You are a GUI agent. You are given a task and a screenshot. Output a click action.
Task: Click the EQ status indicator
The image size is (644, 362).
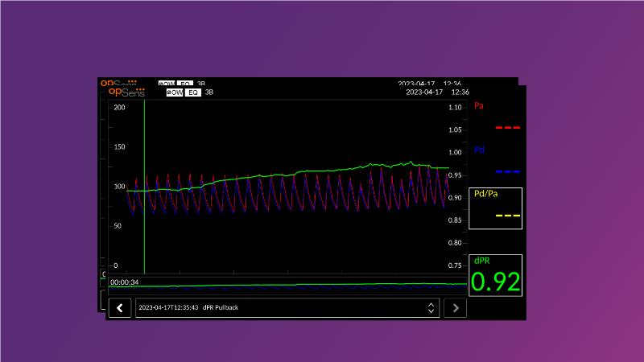coord(193,93)
